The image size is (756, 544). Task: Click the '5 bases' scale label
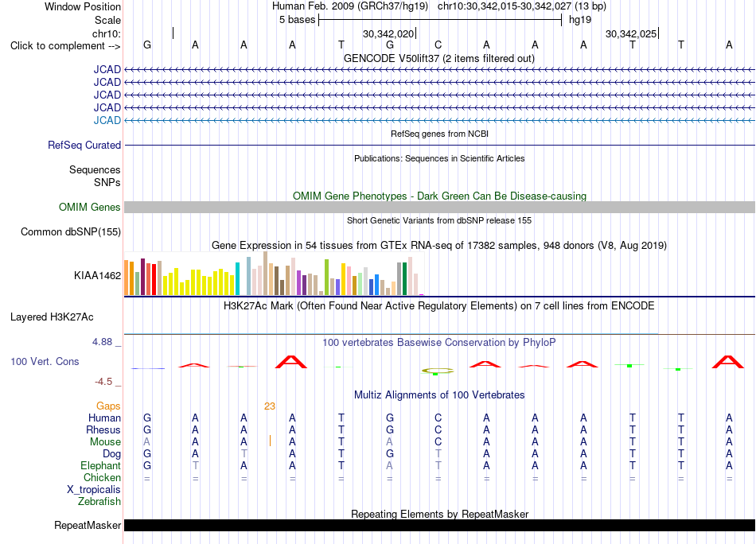[x=297, y=20]
